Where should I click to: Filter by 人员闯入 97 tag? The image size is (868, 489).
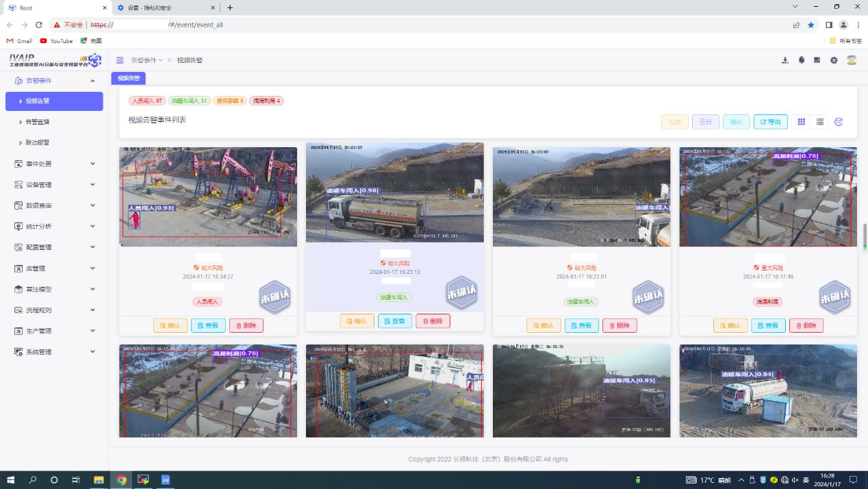[x=147, y=101]
